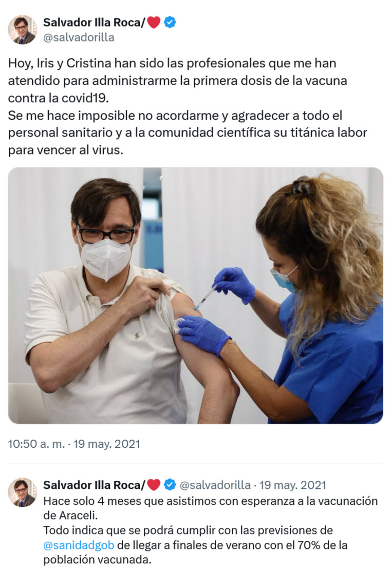Open the vaccination photo in full view
Screen dimensions: 392x586
coord(195,296)
